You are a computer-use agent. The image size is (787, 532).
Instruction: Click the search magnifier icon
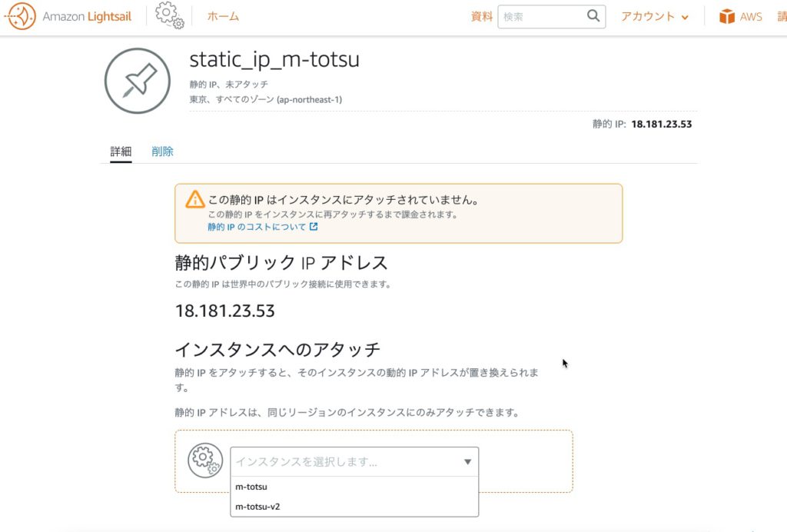click(x=593, y=16)
